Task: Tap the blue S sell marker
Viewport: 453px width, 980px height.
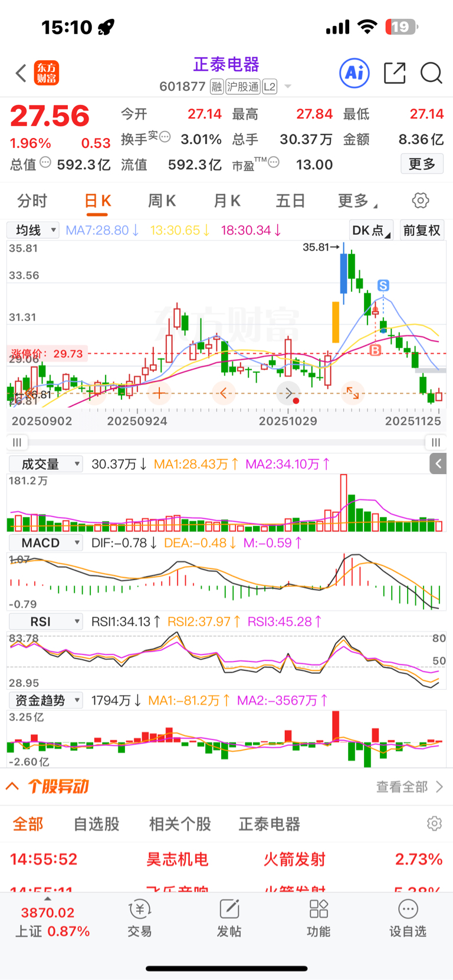Action: point(383,286)
